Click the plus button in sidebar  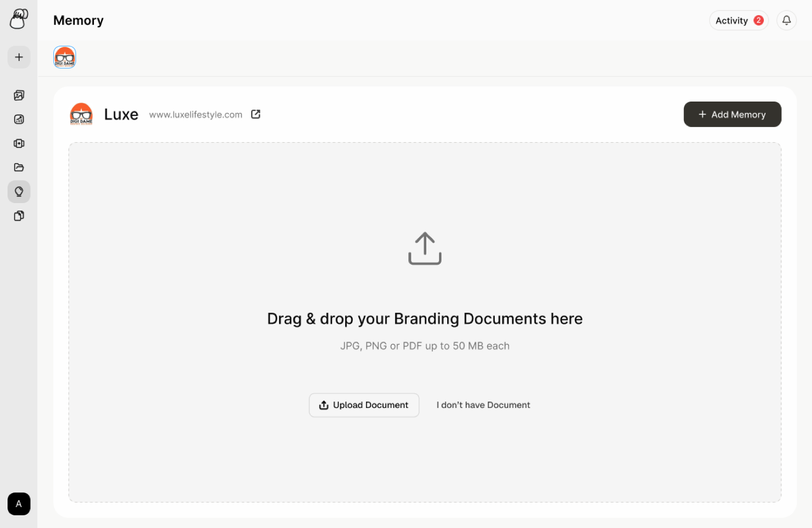(x=19, y=57)
